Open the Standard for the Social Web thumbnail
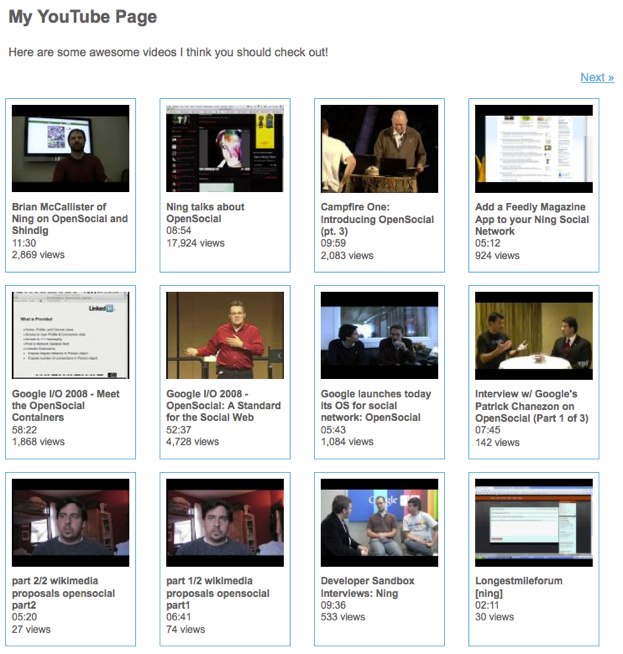 225,335
